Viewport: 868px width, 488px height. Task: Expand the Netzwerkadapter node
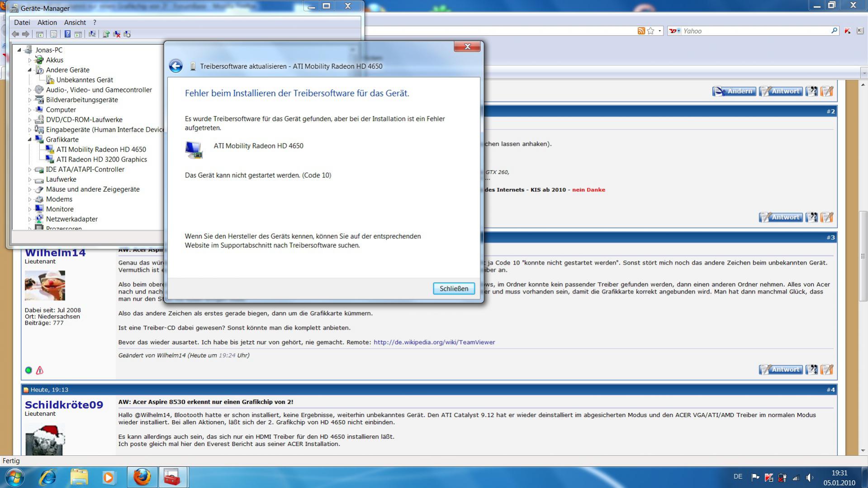click(x=30, y=219)
